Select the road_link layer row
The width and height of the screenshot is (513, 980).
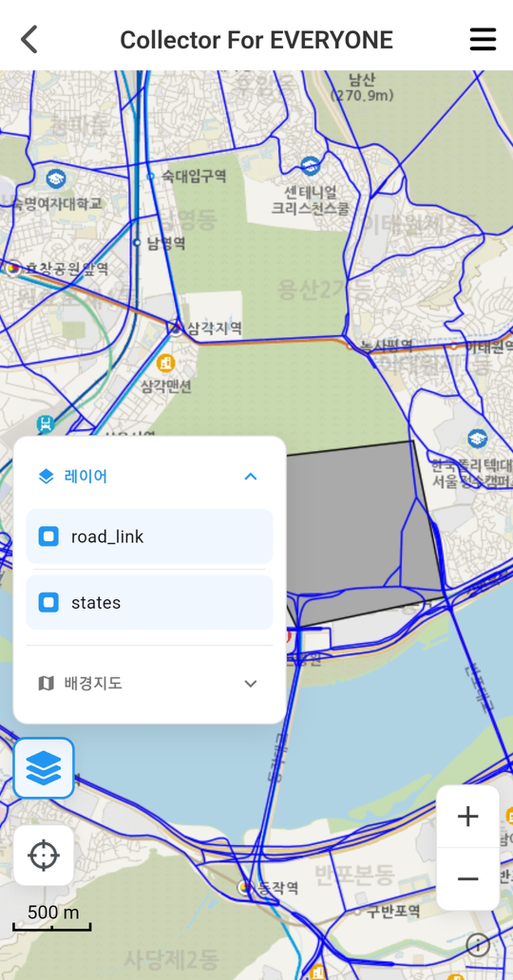tap(150, 537)
